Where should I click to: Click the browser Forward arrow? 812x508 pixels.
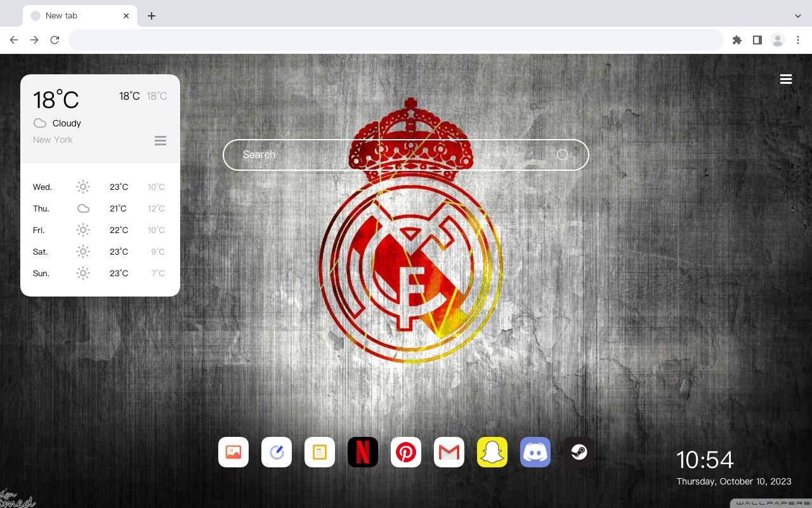pyautogui.click(x=34, y=40)
